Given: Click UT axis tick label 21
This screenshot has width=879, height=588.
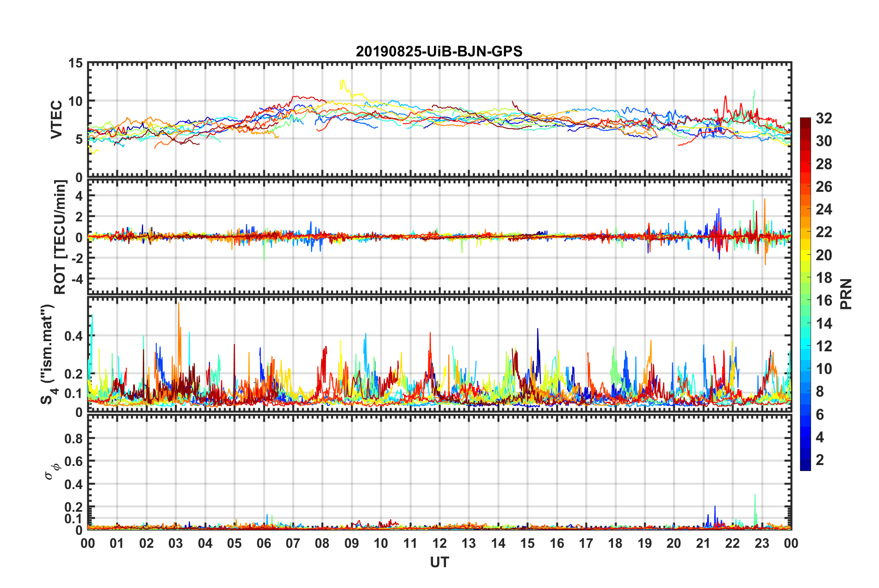Looking at the screenshot, I should coord(703,543).
